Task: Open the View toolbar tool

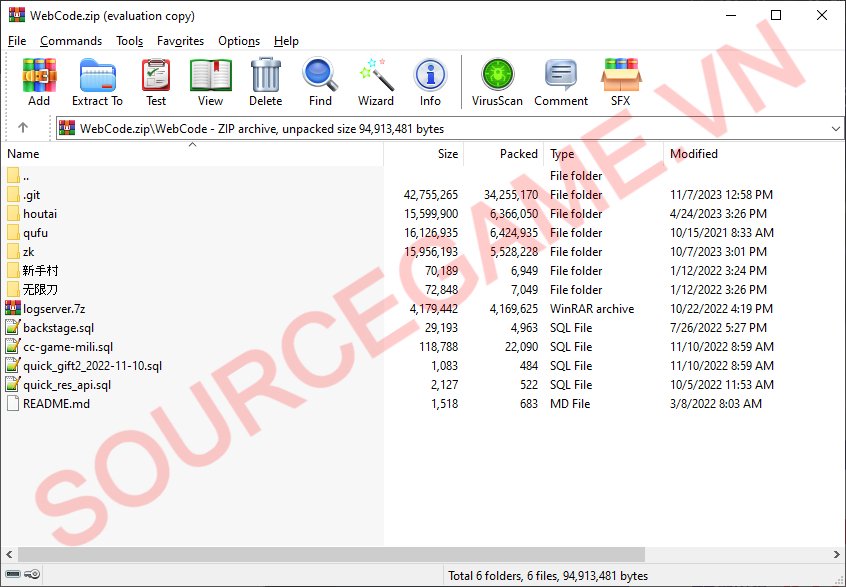Action: [x=210, y=82]
